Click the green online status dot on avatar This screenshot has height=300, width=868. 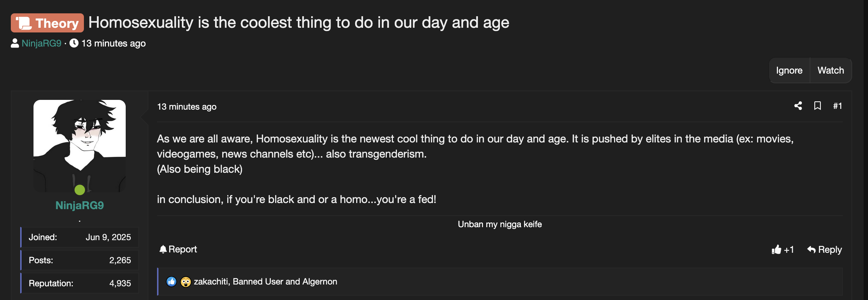click(x=80, y=189)
